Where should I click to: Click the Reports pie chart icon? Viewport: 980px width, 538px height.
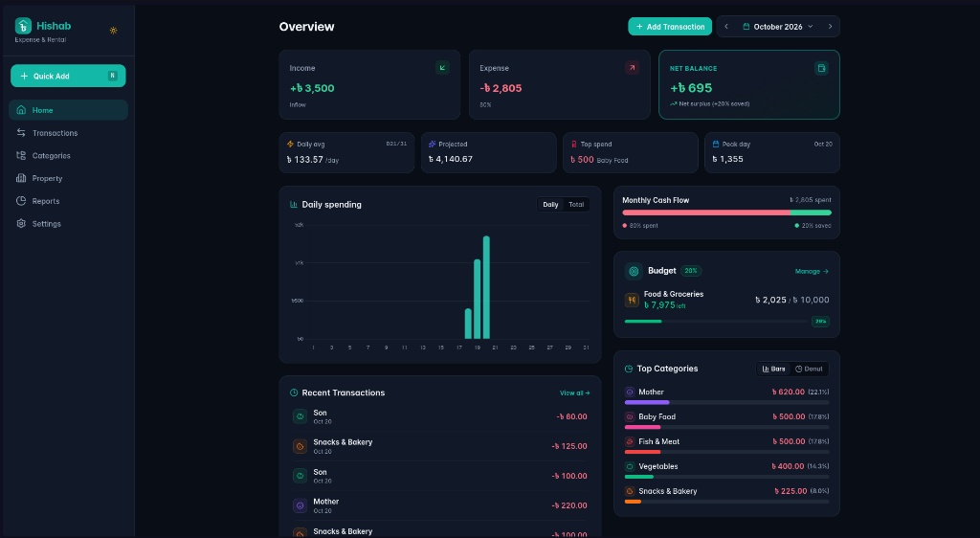pyautogui.click(x=21, y=201)
